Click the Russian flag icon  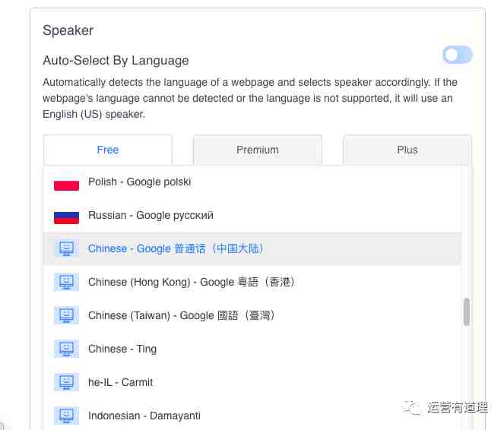pyautogui.click(x=67, y=217)
